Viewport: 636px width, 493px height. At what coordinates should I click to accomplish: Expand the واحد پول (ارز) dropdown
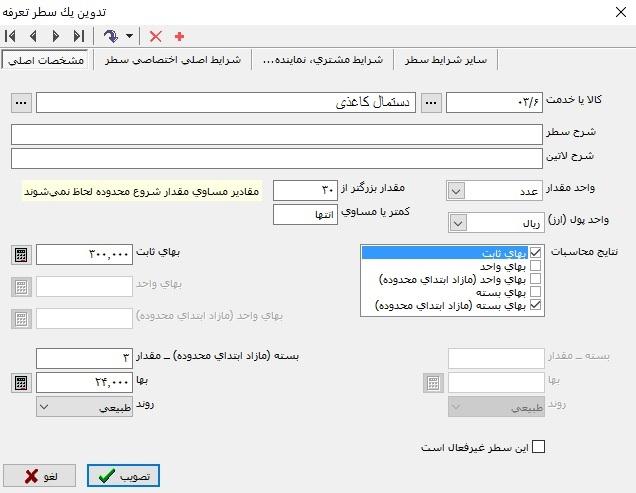pos(457,222)
